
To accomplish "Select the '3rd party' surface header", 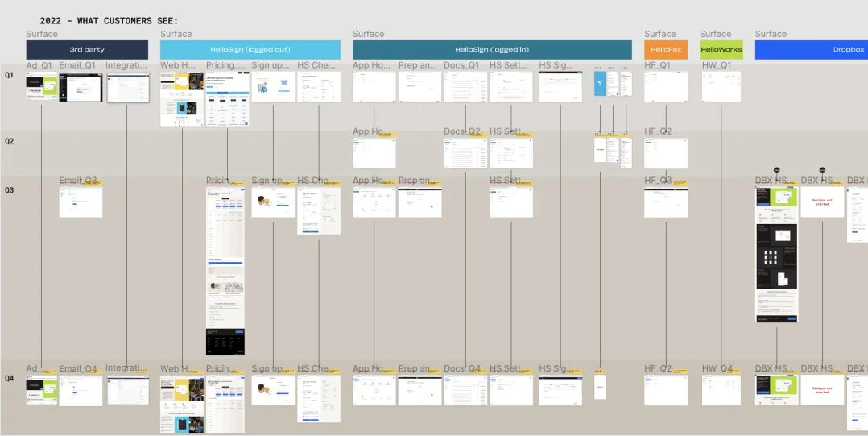I will click(x=87, y=50).
